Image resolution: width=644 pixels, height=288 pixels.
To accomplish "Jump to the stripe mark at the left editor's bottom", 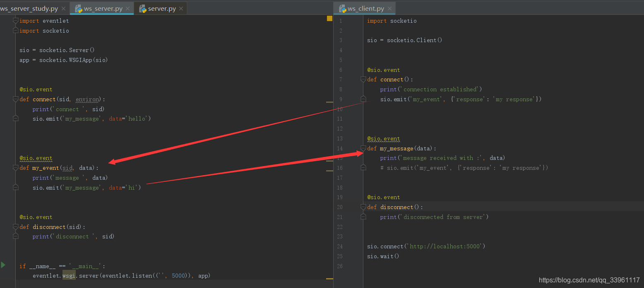I will (x=329, y=278).
